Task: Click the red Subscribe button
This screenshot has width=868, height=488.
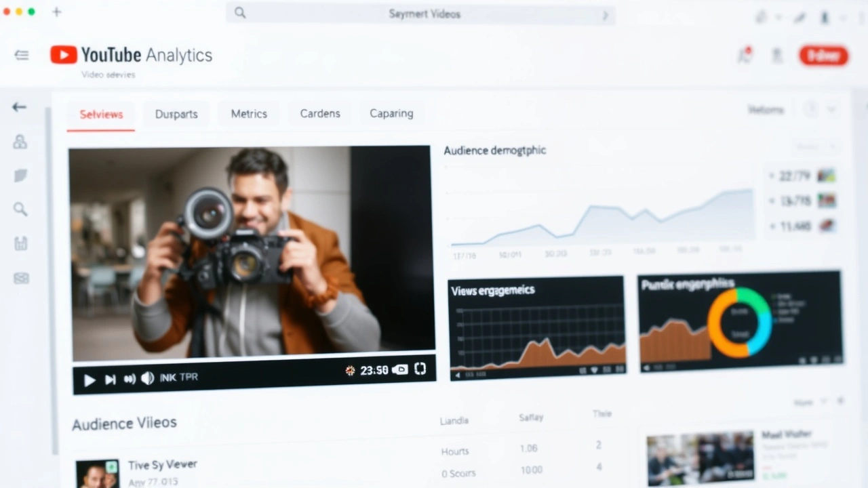Action: click(823, 56)
